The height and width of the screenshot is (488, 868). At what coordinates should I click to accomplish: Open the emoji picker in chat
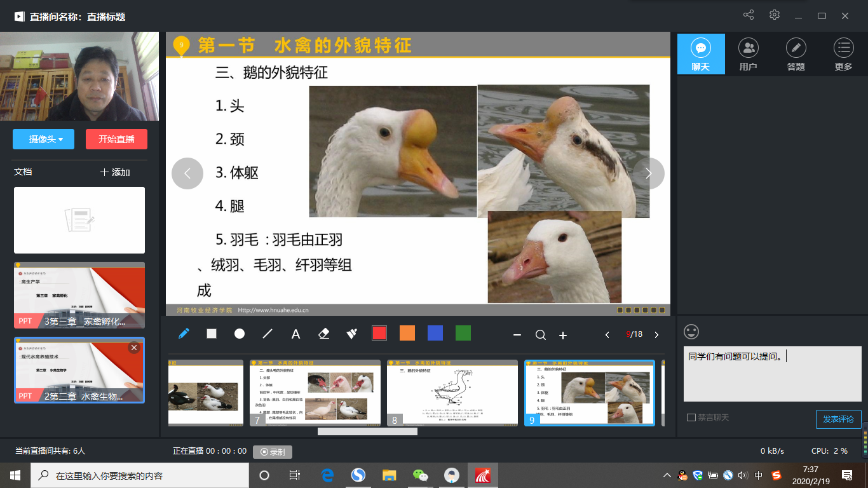pos(691,332)
